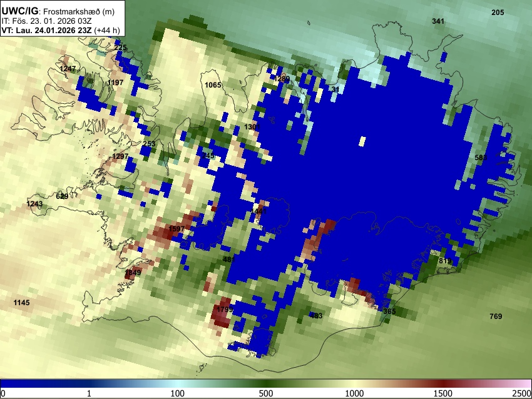Click the color scale label 1
Screen dimensions: 532x399
[x=89, y=393]
